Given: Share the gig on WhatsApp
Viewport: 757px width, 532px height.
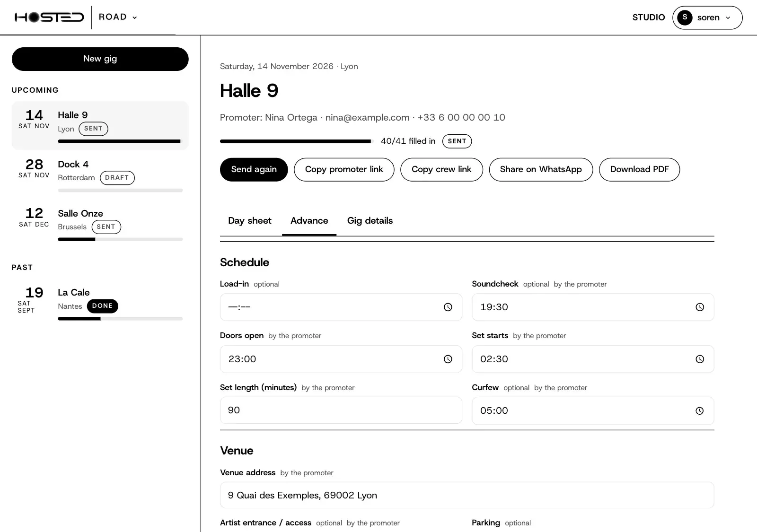Looking at the screenshot, I should click(541, 169).
